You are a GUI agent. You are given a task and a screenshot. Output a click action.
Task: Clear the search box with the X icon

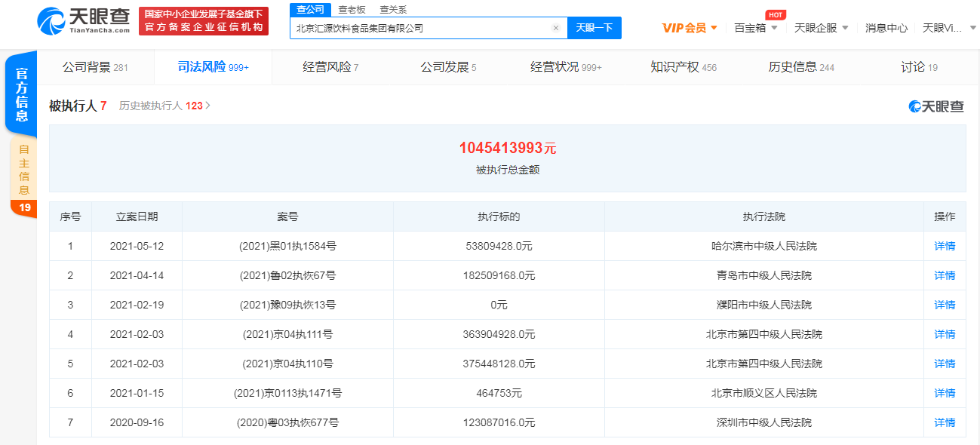(556, 27)
